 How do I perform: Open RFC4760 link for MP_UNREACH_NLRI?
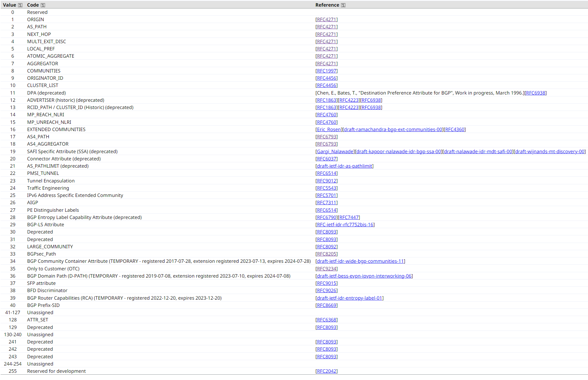(x=326, y=122)
